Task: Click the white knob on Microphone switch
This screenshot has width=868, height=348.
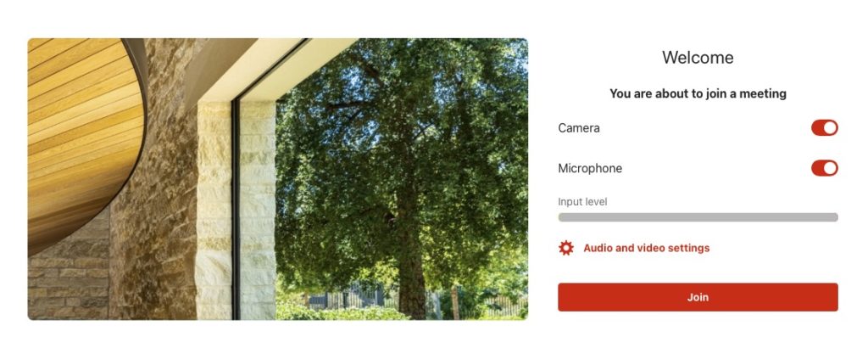Action: click(x=830, y=168)
